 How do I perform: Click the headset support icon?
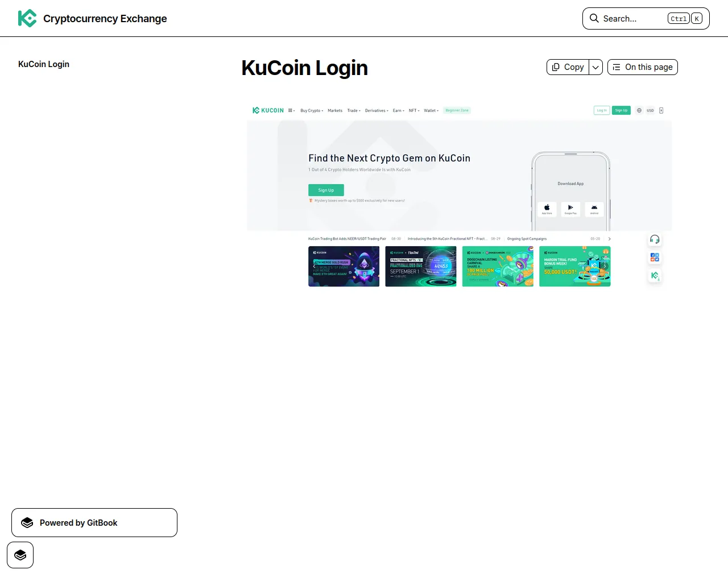point(655,239)
